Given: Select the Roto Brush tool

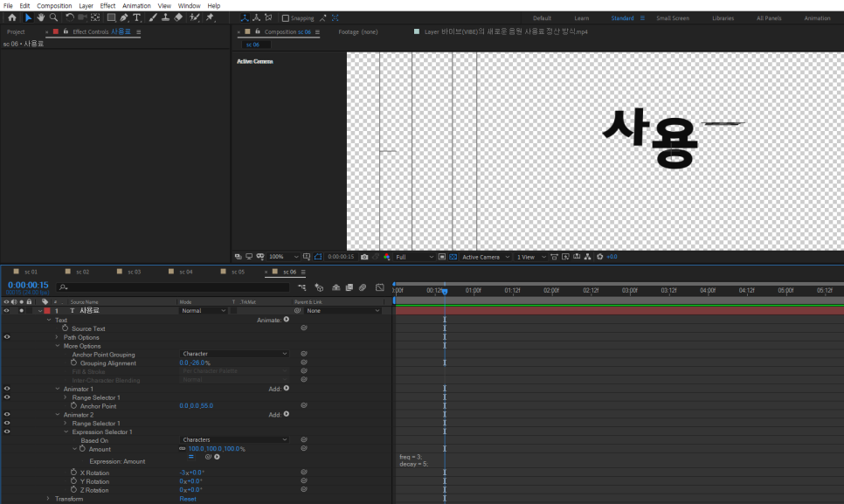Looking at the screenshot, I should coord(194,17).
